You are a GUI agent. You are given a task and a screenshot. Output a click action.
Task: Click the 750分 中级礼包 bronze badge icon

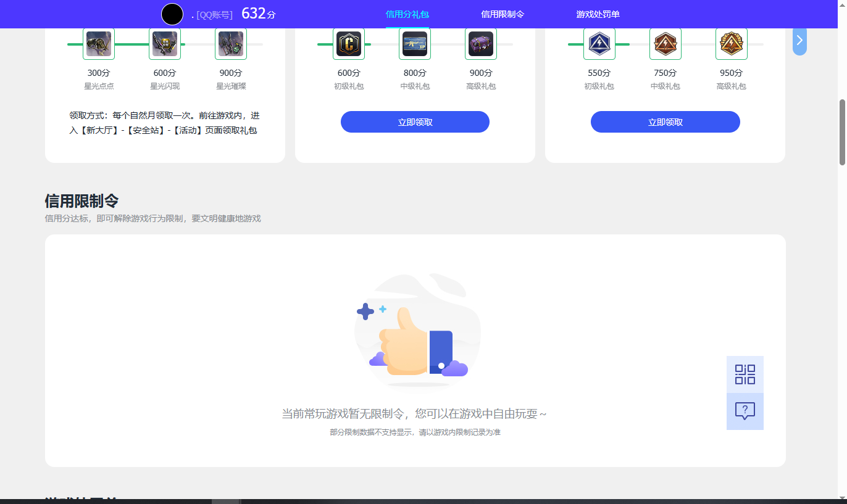pos(665,44)
